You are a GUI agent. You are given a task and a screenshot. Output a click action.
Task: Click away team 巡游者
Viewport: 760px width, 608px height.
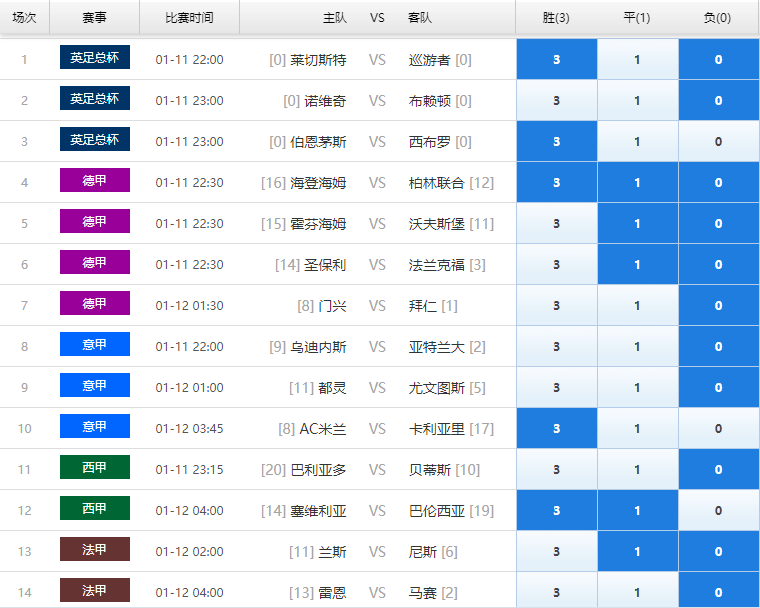click(429, 60)
